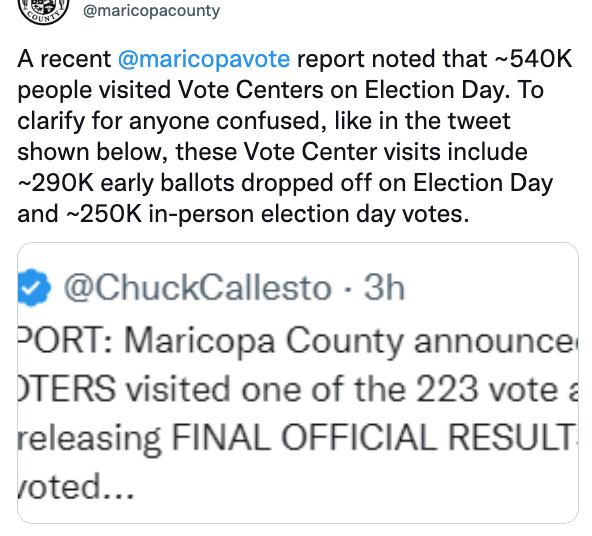This screenshot has height=536, width=592.
Task: Click the blue verified badge icon
Action: coord(34,287)
